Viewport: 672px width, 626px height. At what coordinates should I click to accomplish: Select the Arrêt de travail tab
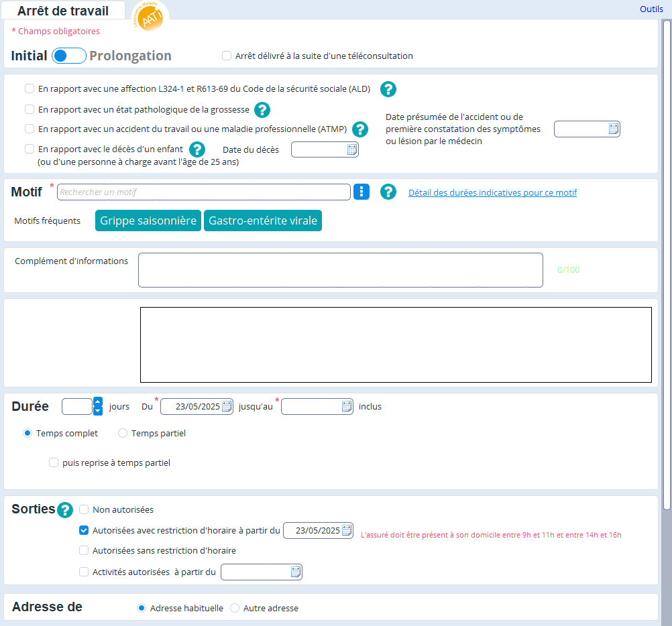(63, 11)
